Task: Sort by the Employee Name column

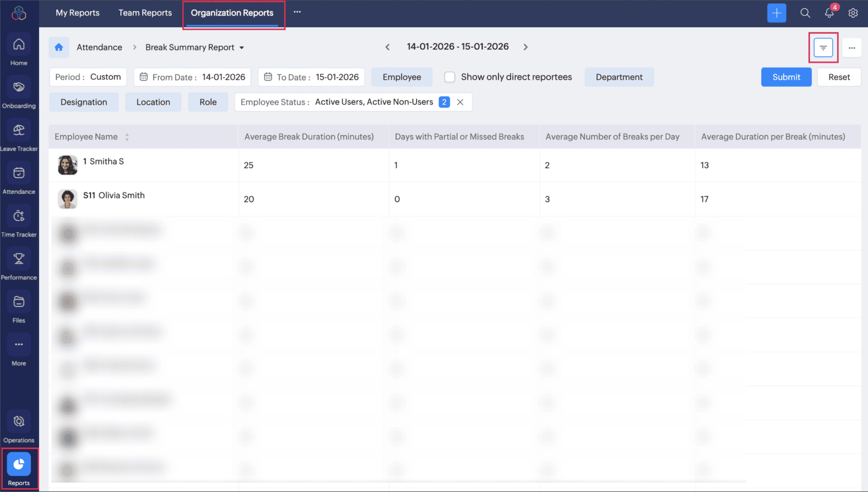Action: click(x=127, y=137)
